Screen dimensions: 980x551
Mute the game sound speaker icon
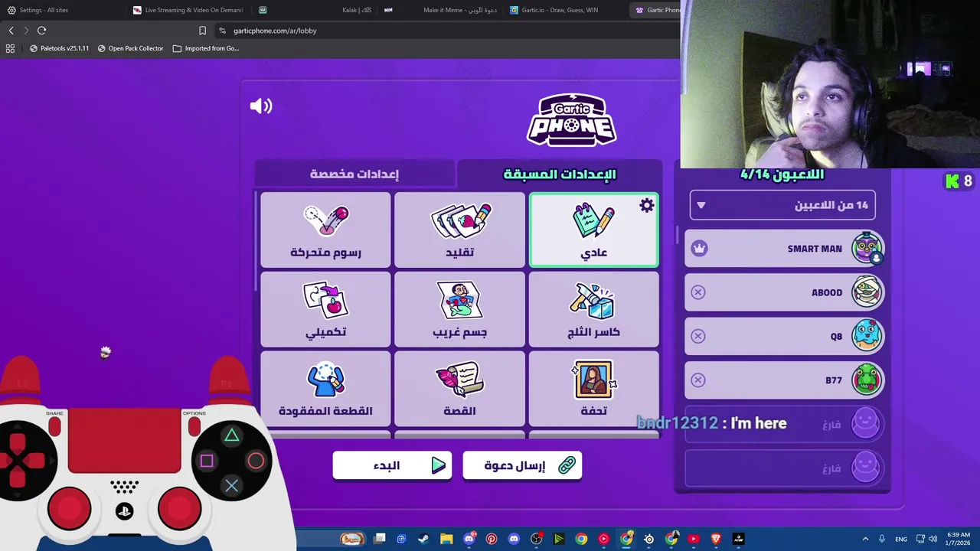261,106
